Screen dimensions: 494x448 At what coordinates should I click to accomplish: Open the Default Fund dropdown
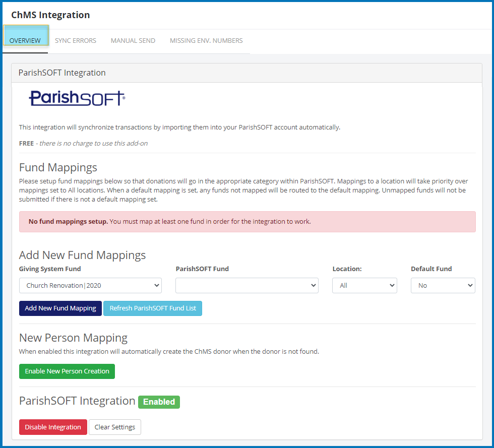pos(443,285)
